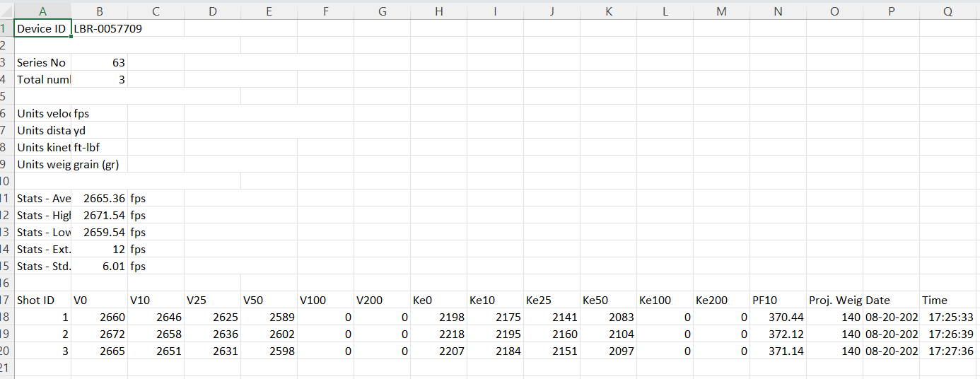Click the Ke0 label cell
Screen dimensions: 980x379
click(439, 300)
